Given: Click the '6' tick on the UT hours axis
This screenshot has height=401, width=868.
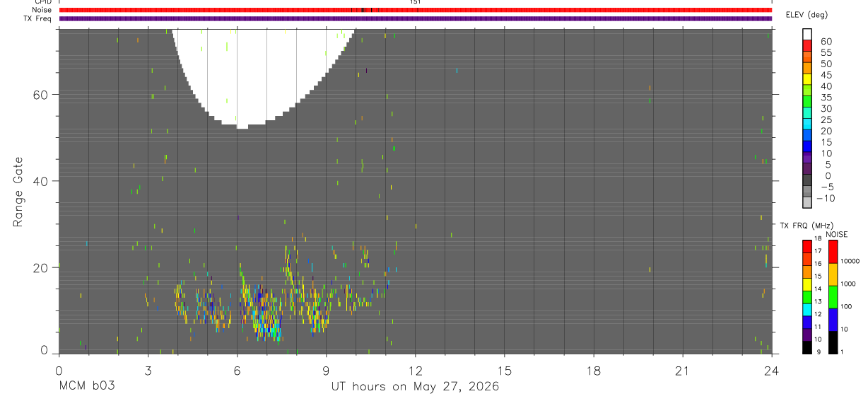Looking at the screenshot, I should 237,371.
